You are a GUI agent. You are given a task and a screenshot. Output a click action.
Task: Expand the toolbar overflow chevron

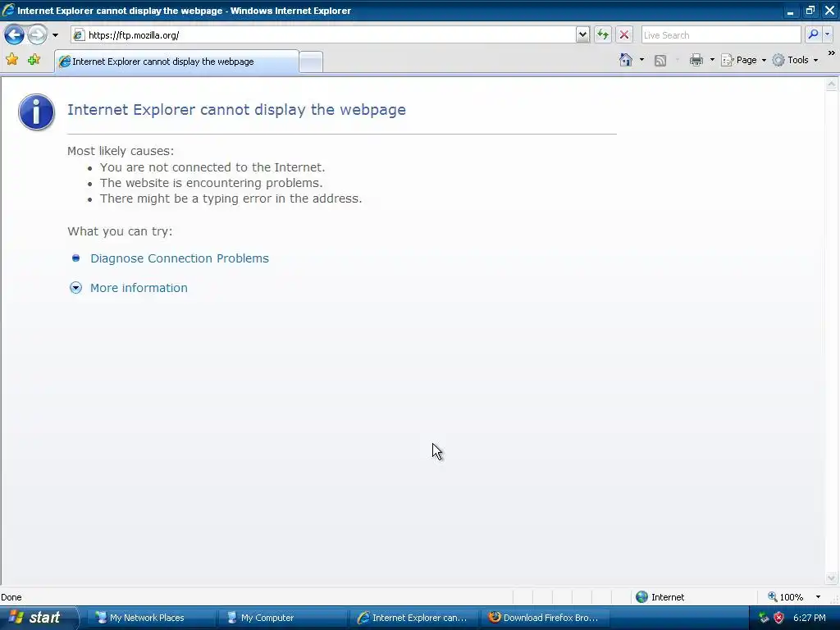(x=831, y=53)
